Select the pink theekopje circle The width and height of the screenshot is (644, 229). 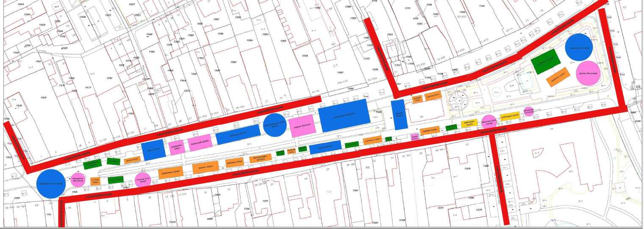(x=489, y=121)
